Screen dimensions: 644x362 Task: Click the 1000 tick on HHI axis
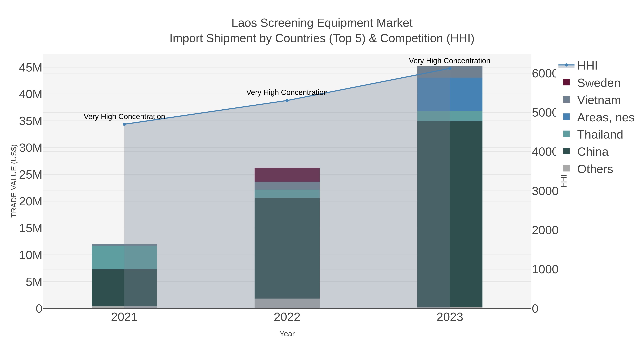click(x=545, y=270)
